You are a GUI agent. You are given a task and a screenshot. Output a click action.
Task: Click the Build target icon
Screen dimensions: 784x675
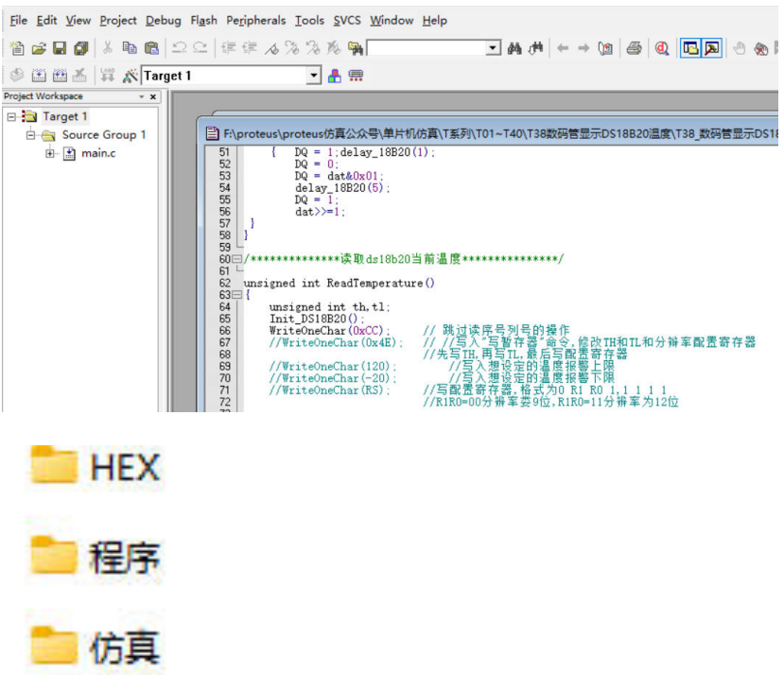click(39, 76)
